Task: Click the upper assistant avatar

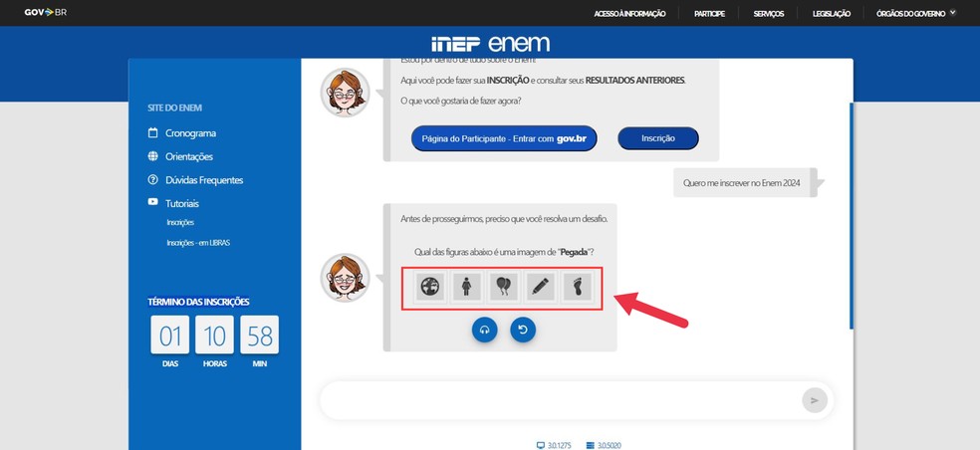Action: 345,92
